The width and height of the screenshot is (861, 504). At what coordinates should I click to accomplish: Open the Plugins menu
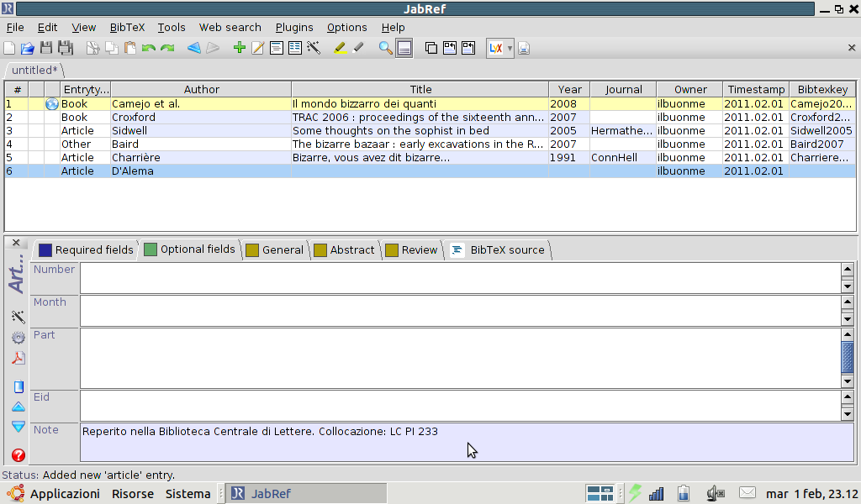coord(294,28)
